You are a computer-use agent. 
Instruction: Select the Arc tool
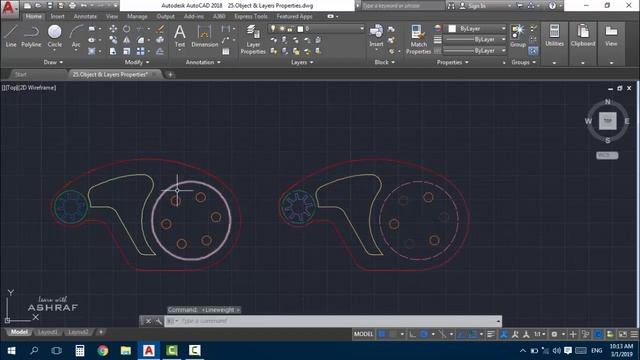76,36
